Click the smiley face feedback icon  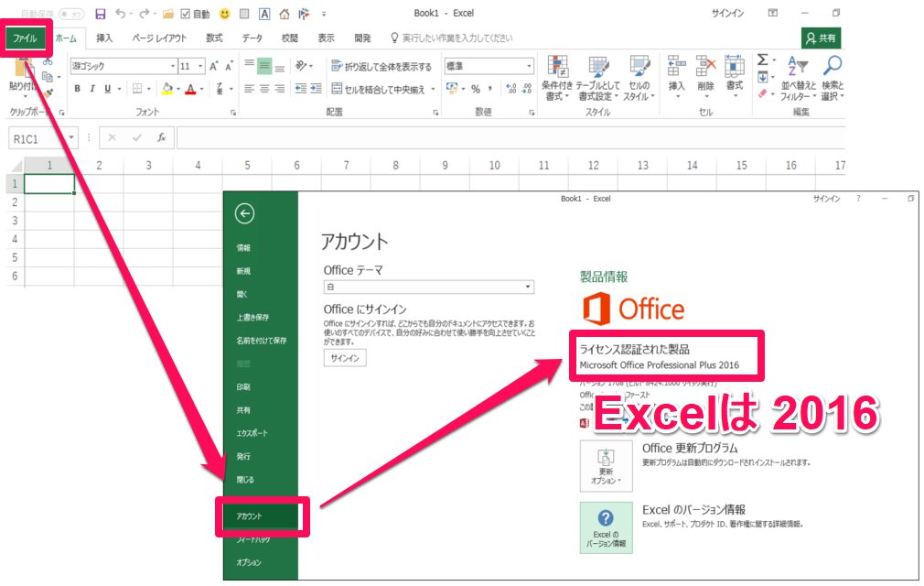coord(224,14)
